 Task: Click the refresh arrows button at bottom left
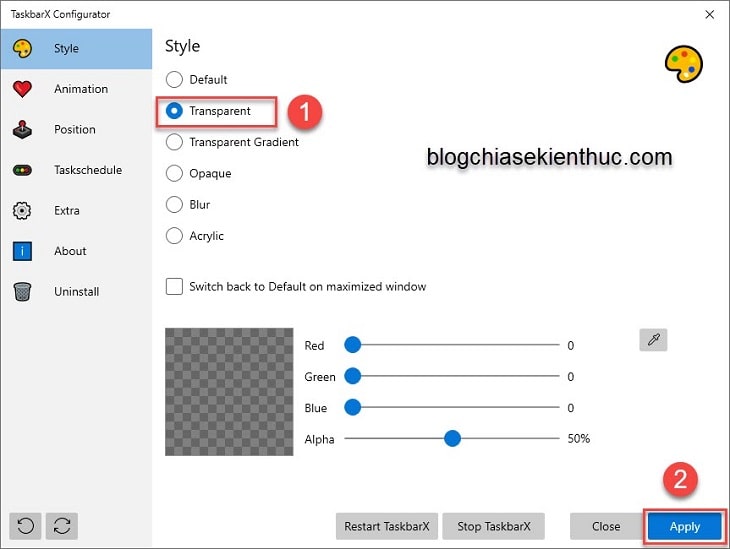pyautogui.click(x=62, y=526)
